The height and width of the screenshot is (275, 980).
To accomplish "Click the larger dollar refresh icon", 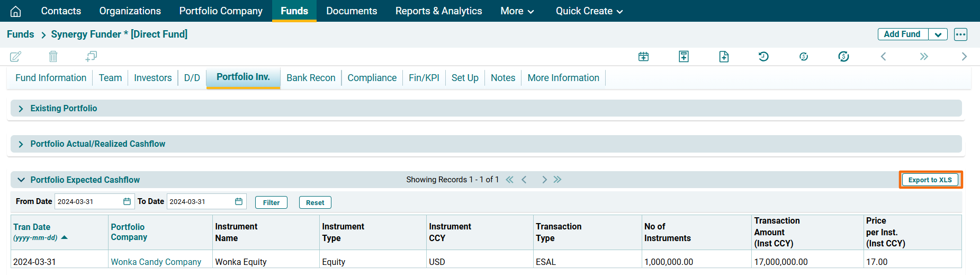I will point(843,57).
